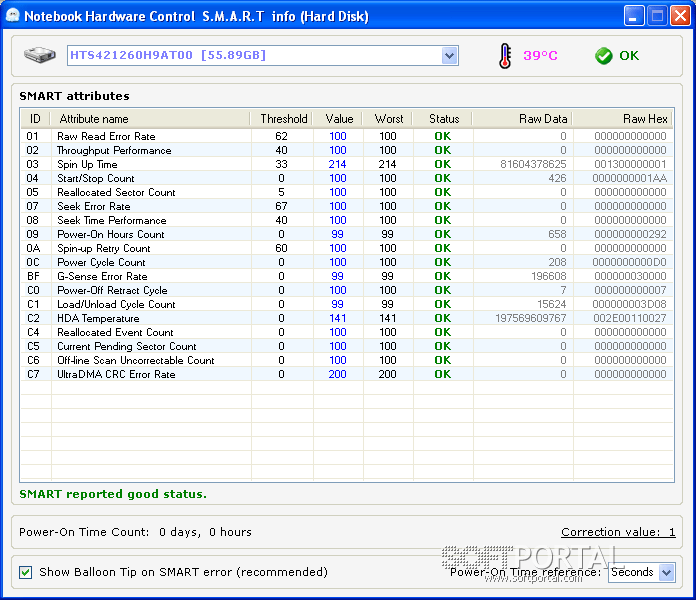The image size is (696, 600).
Task: Sort by Threshold column header
Action: tap(282, 119)
